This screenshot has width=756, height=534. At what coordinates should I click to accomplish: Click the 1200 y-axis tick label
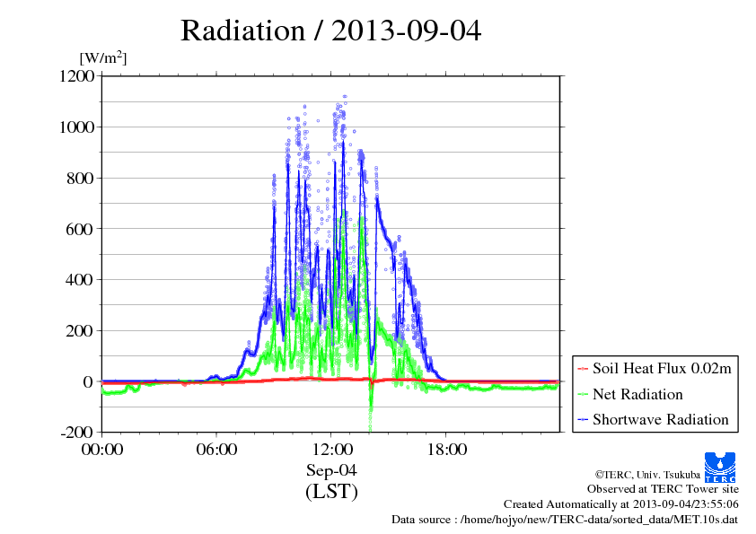76,76
